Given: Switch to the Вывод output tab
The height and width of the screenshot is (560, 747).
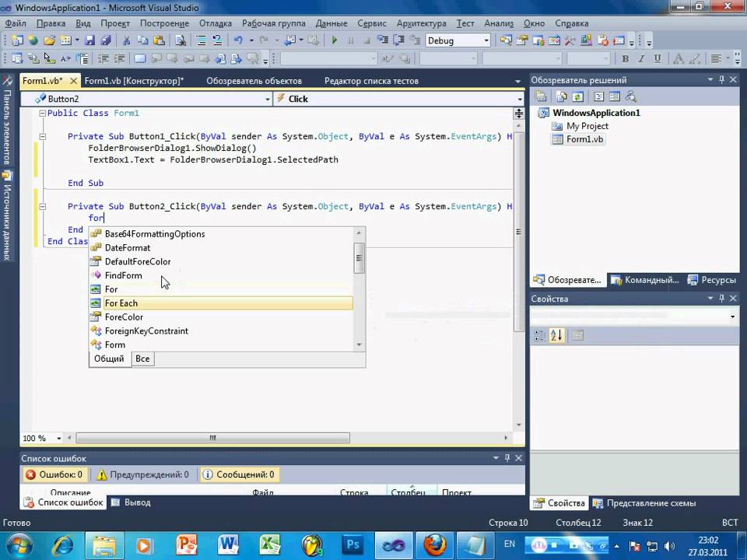Looking at the screenshot, I should coord(131,502).
